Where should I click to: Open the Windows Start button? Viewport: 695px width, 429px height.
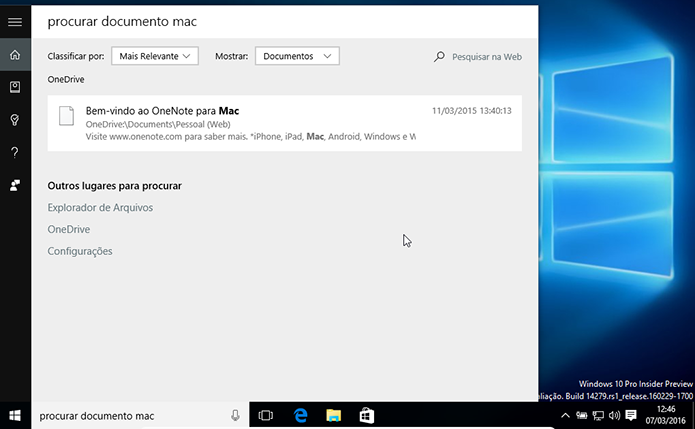(x=15, y=416)
